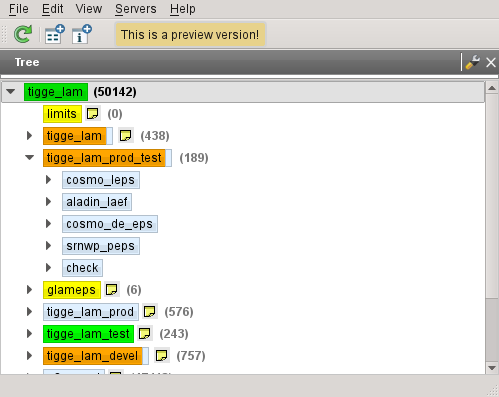499x397 pixels.
Task: Open Tree panel settings wrench icon
Action: [472, 62]
